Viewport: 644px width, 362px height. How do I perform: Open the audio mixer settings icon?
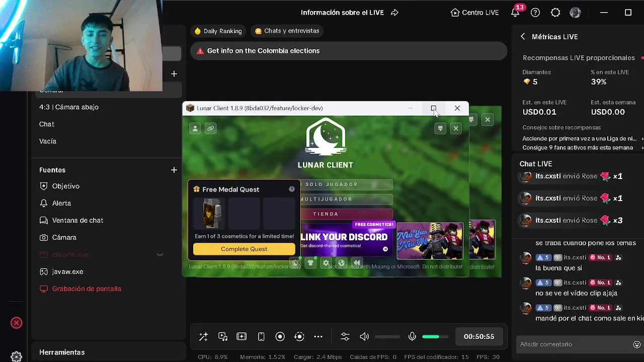click(x=345, y=337)
